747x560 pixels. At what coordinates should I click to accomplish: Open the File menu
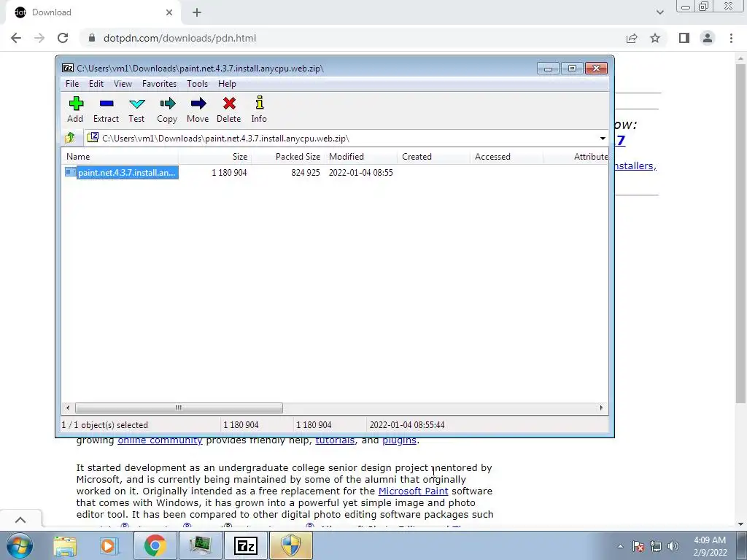[x=72, y=84]
